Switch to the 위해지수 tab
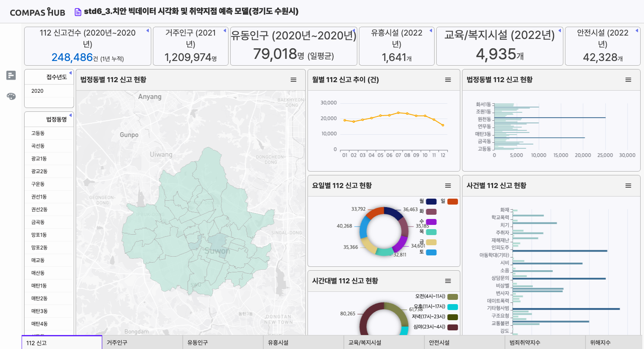Image resolution: width=644 pixels, height=349 pixels. (x=614, y=343)
